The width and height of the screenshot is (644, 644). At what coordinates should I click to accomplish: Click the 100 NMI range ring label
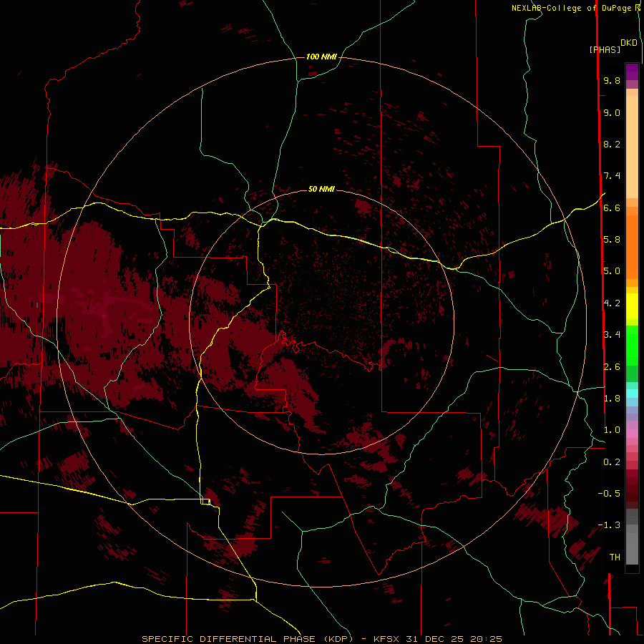321,57
